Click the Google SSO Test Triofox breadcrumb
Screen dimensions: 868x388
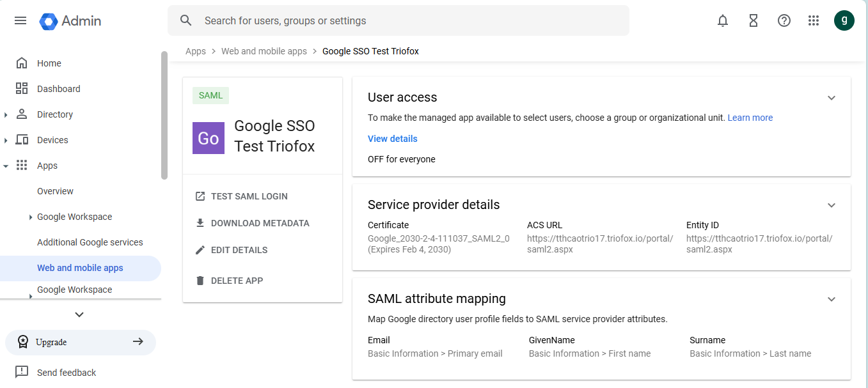[370, 51]
